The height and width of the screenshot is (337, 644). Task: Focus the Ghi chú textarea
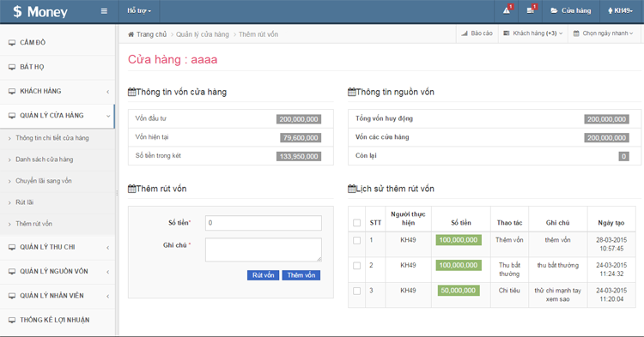264,250
